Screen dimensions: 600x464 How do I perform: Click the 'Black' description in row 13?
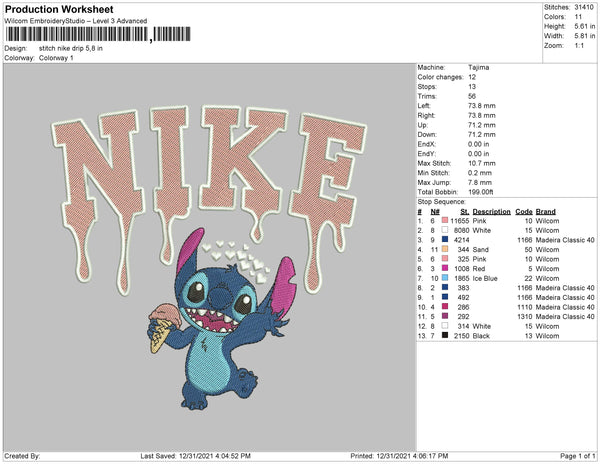pos(481,335)
